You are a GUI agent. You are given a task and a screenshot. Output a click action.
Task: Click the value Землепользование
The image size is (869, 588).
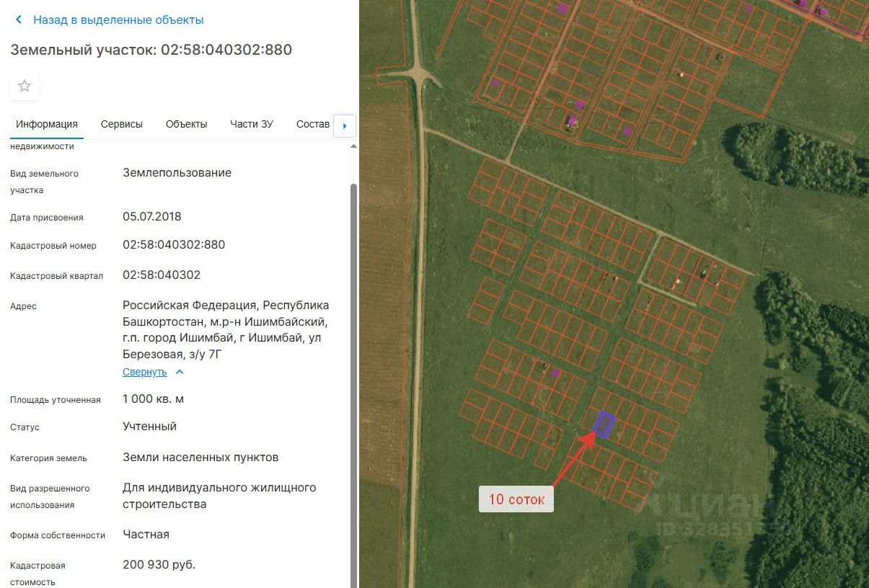tap(177, 173)
